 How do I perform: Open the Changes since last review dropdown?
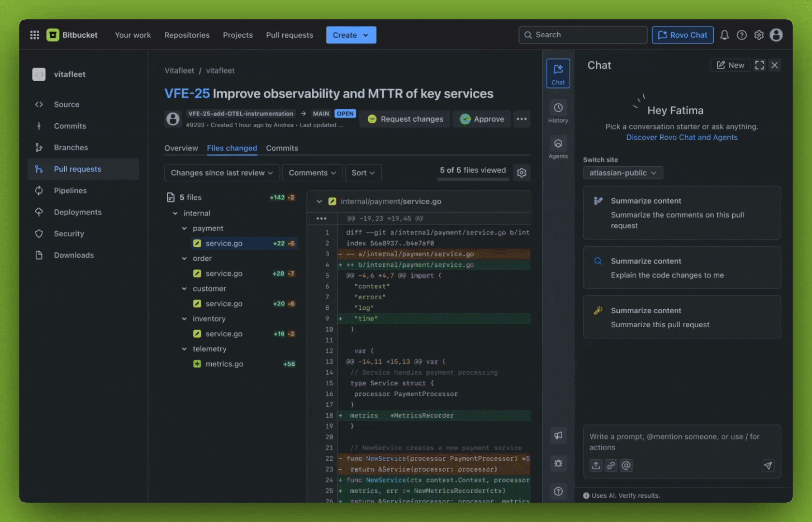[x=222, y=173]
